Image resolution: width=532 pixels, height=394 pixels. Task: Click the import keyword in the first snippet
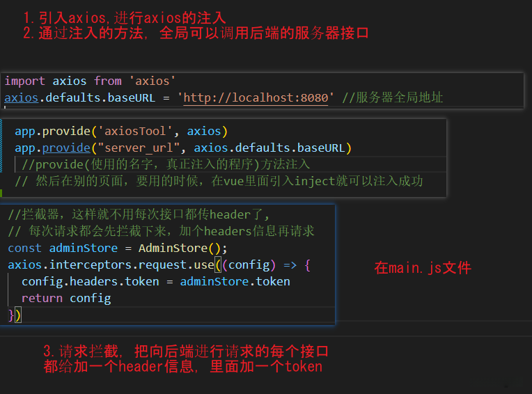click(25, 81)
